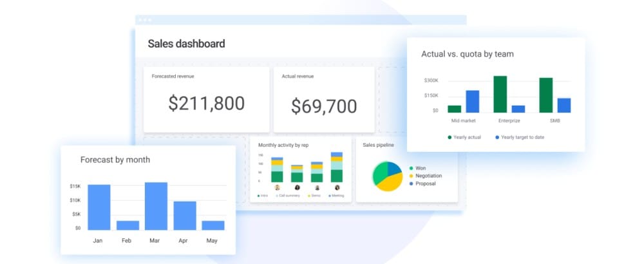Click the Mar month label
The image size is (644, 264).
pos(155,241)
